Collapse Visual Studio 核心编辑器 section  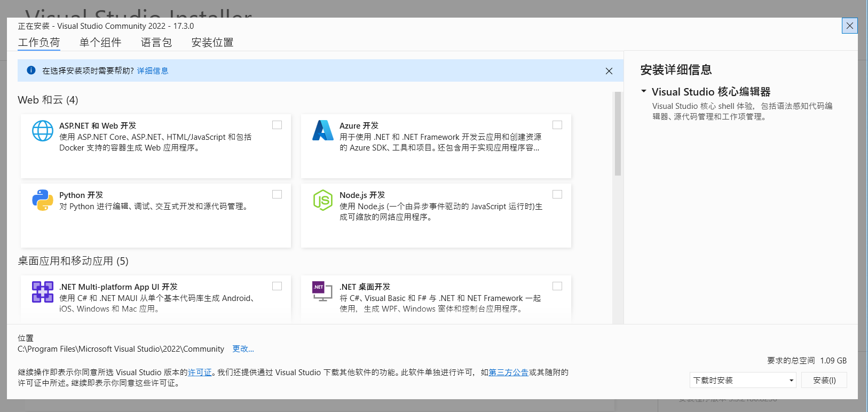[644, 92]
